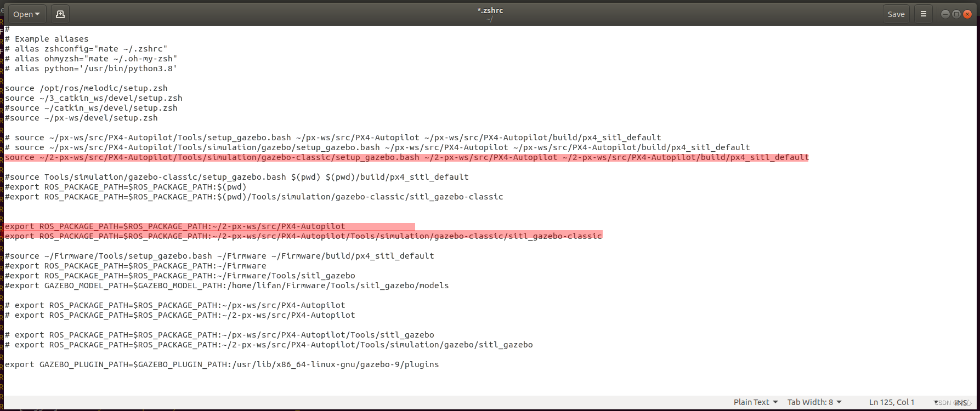Click commented export ending ~/px-ws/src/PX4-Autopilot
Image resolution: width=980 pixels, height=411 pixels.
click(175, 305)
